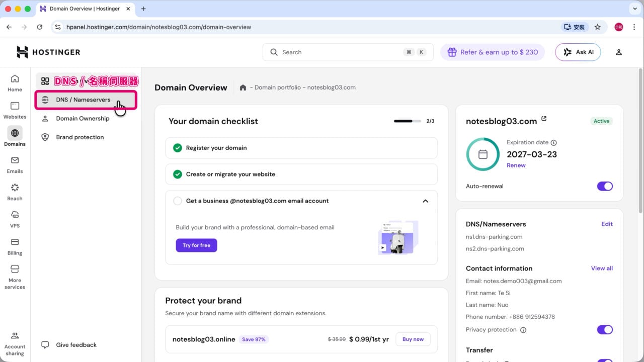View site information icon in address bar
The height and width of the screenshot is (362, 644).
click(x=58, y=27)
